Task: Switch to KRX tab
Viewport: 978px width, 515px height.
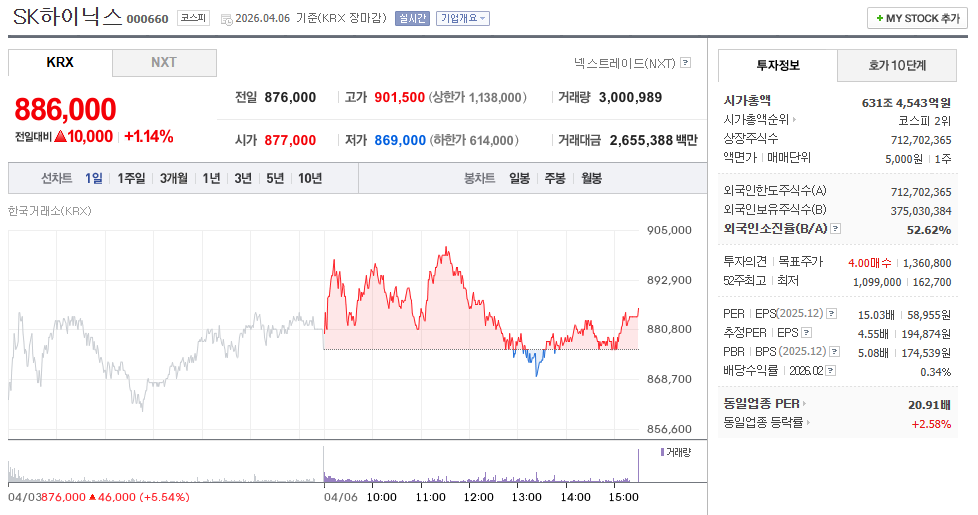Action: click(60, 62)
